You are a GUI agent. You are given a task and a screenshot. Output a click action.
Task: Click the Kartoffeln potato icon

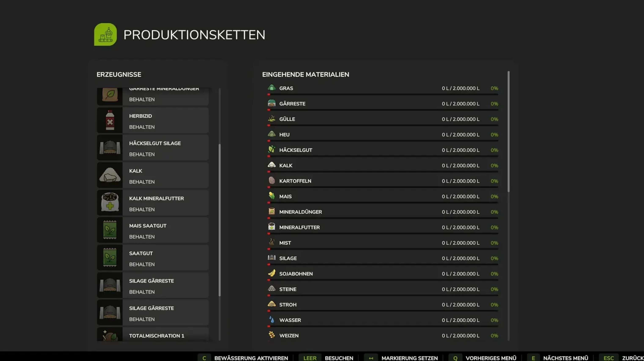(x=272, y=181)
